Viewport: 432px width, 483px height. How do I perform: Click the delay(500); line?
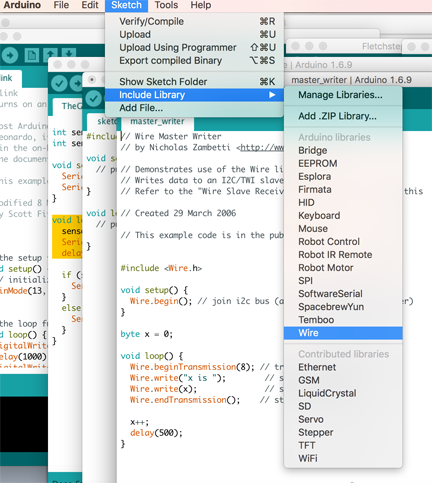point(156,433)
